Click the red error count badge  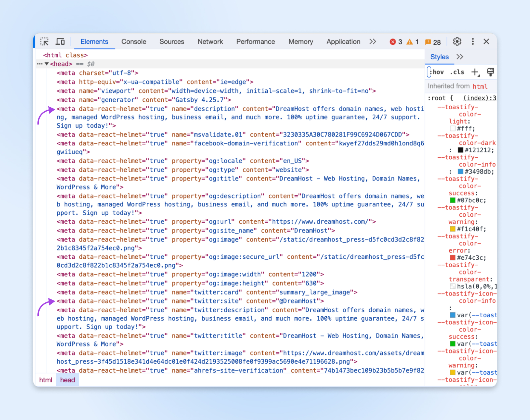[x=395, y=42]
